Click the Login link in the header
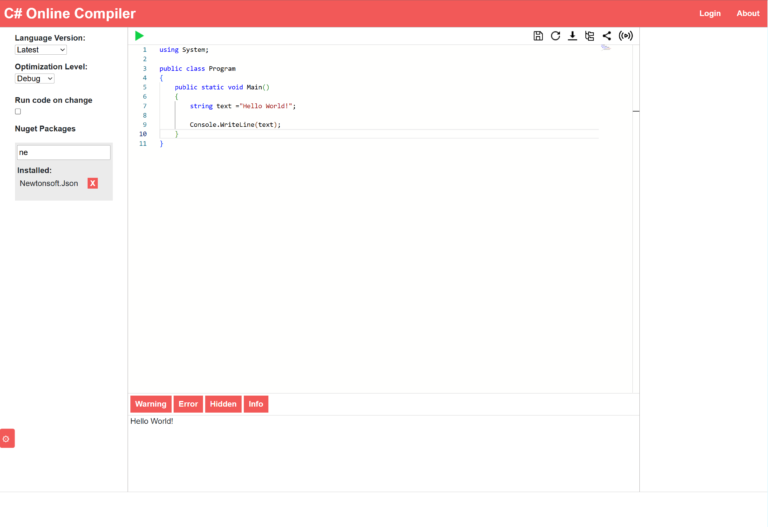Screen dimensions: 768x527 pos(710,13)
